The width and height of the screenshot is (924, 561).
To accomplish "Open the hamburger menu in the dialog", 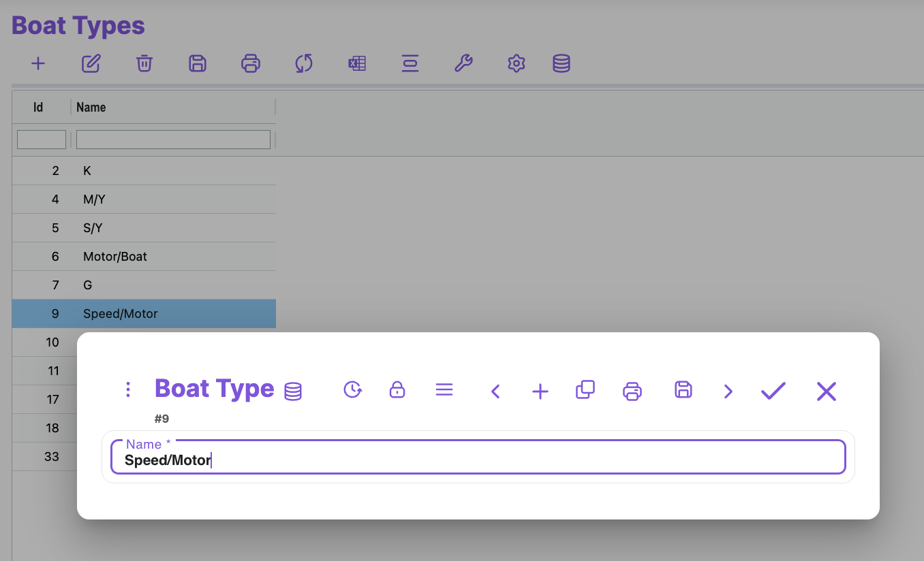I will pos(444,390).
